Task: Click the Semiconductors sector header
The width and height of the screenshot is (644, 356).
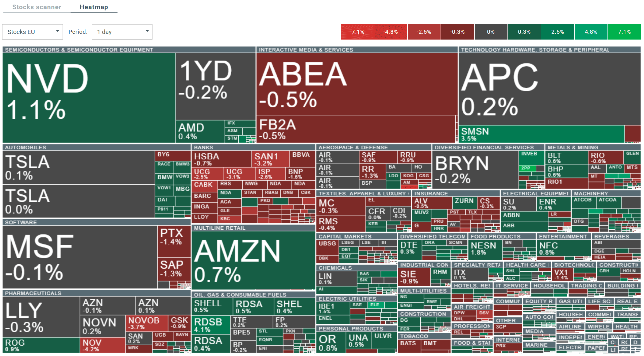Action: [79, 50]
